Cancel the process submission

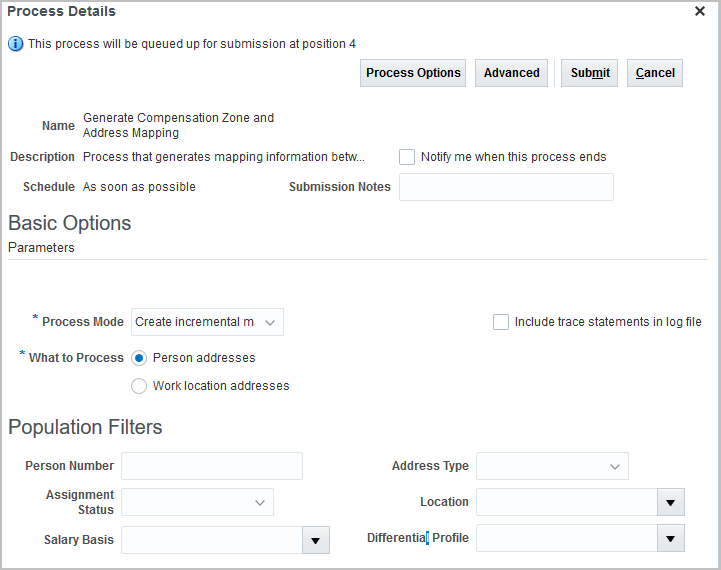coord(655,73)
